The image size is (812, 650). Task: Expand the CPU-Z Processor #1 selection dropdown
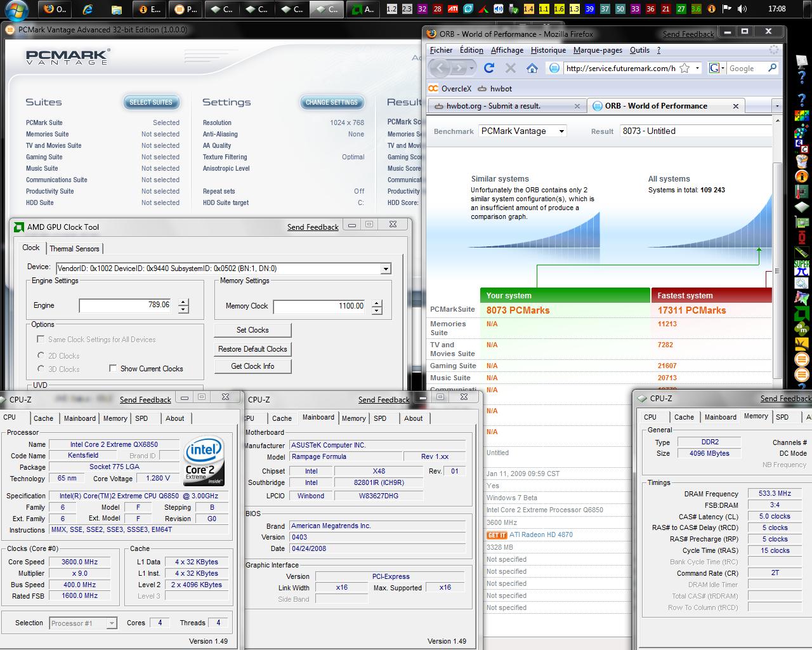[111, 623]
